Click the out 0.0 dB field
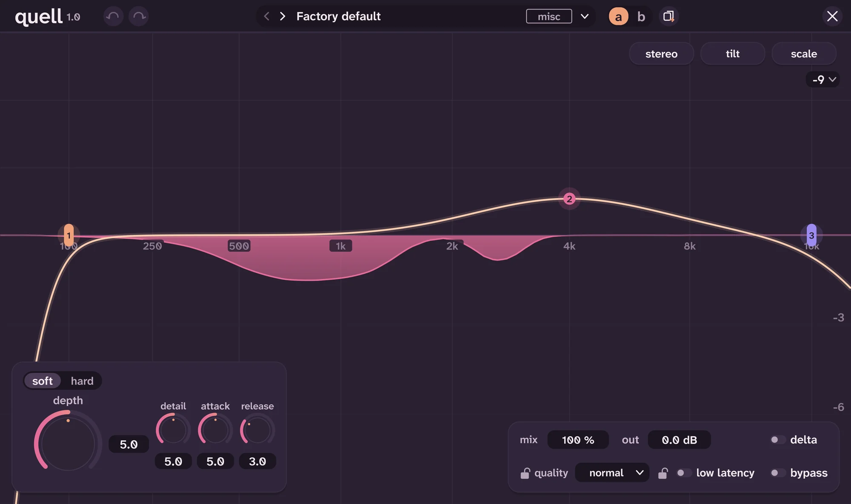Viewport: 851px width, 504px height. 679,440
